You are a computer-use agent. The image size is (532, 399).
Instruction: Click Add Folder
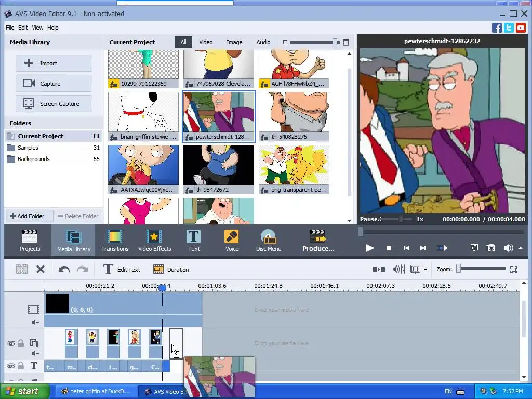(x=30, y=216)
